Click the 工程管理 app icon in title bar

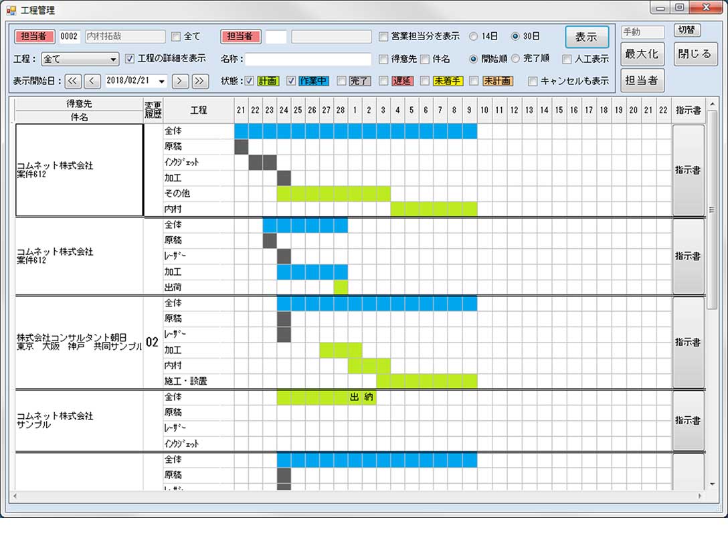pos(11,10)
